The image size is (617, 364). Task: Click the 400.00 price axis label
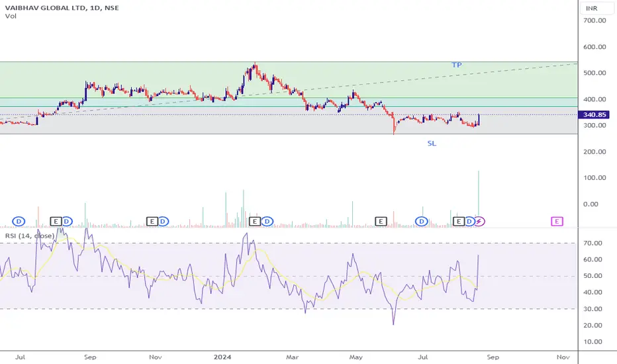(x=594, y=99)
